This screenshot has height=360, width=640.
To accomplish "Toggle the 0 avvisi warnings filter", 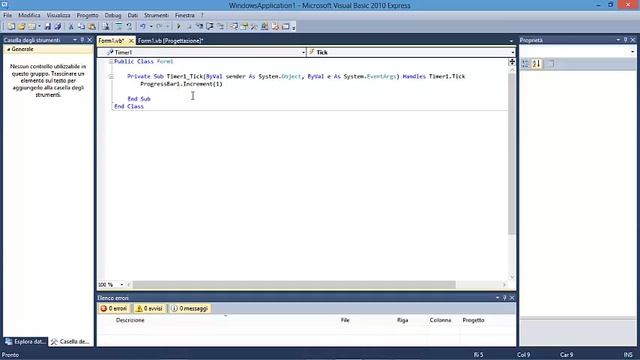I will click(149, 309).
